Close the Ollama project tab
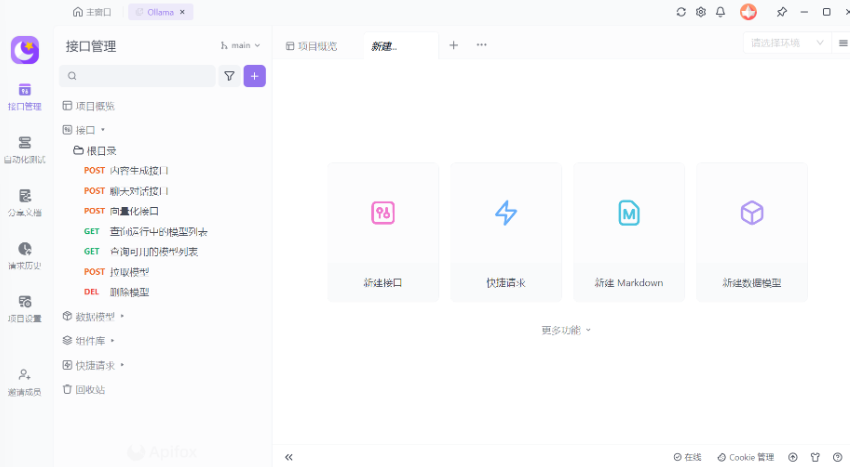 [182, 12]
